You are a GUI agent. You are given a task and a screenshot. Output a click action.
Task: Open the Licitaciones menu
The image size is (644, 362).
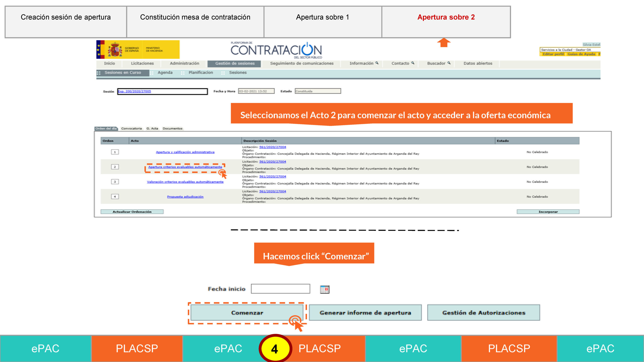pos(142,63)
